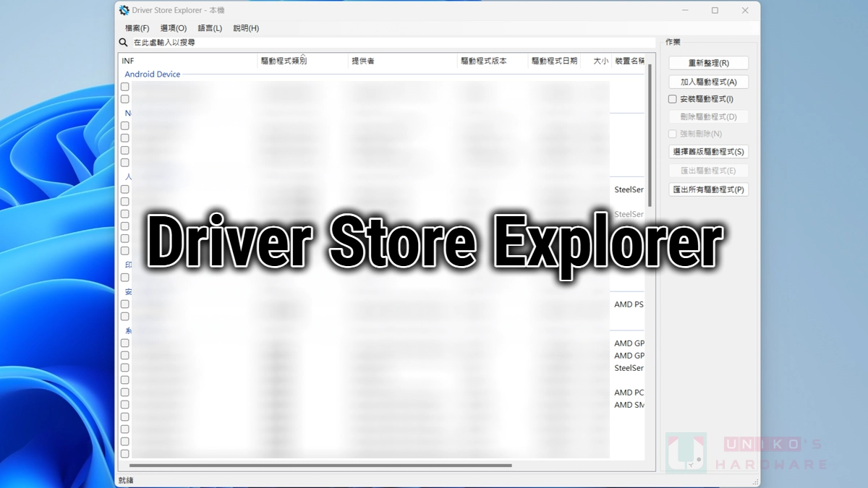Click 刪除驅動程式(D) delete button
Viewport: 868px width, 488px height.
click(709, 116)
